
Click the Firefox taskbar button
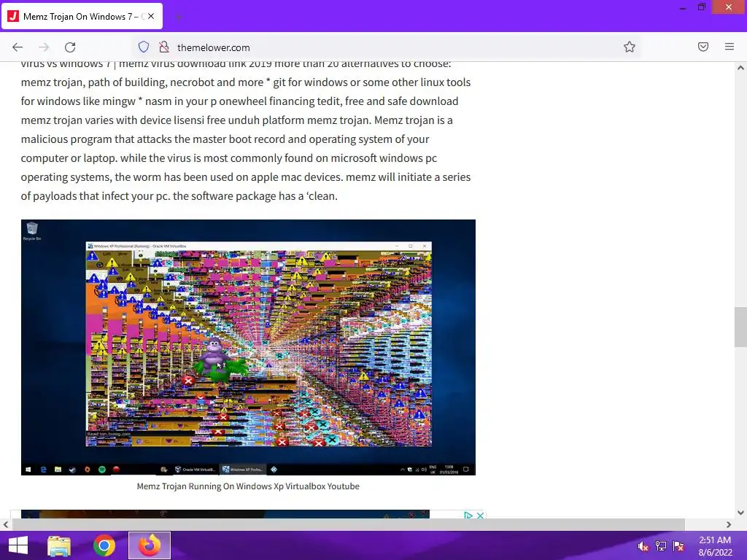(x=150, y=545)
